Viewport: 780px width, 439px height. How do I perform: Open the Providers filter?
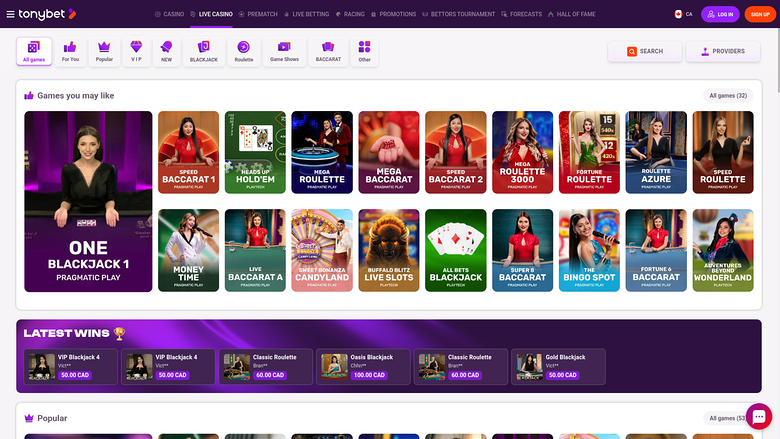[x=723, y=51]
